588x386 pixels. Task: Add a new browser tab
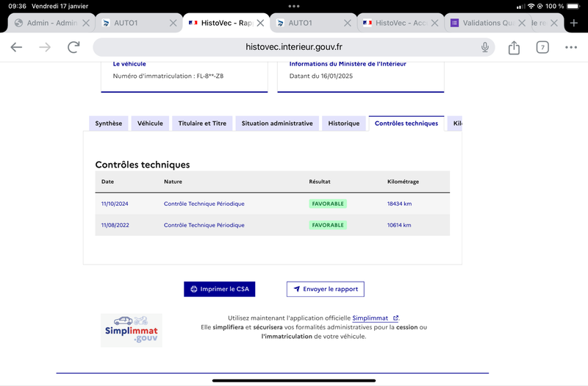(574, 23)
